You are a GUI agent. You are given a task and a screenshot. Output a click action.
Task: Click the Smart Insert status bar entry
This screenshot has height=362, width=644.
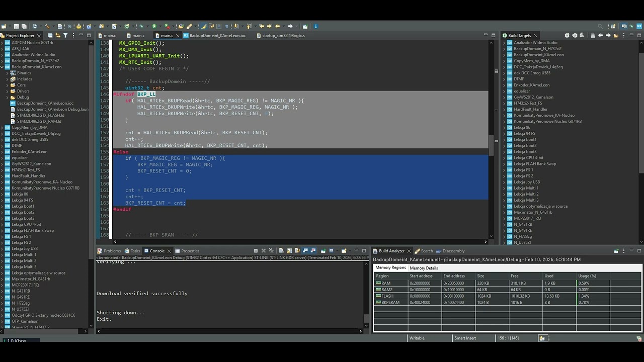pyautogui.click(x=465, y=338)
